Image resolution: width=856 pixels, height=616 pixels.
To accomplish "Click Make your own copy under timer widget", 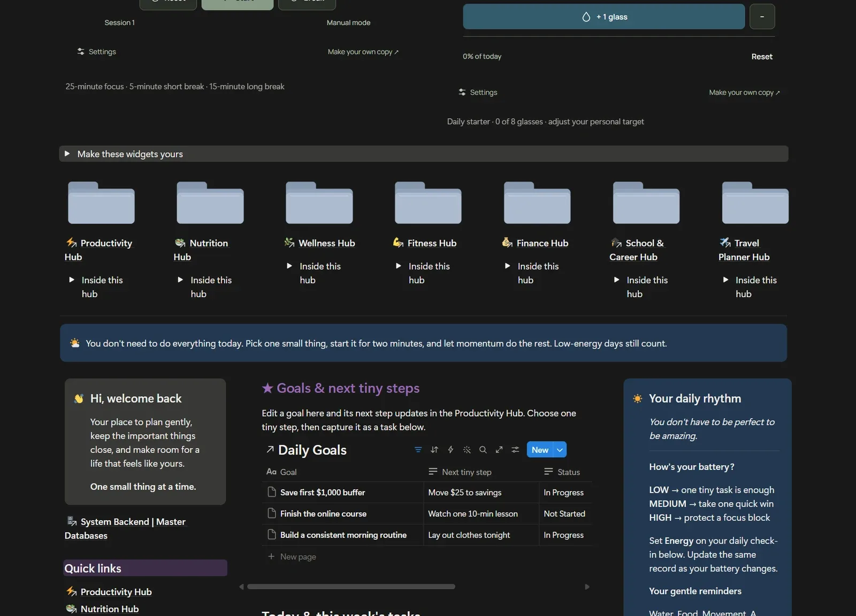I will tap(363, 52).
